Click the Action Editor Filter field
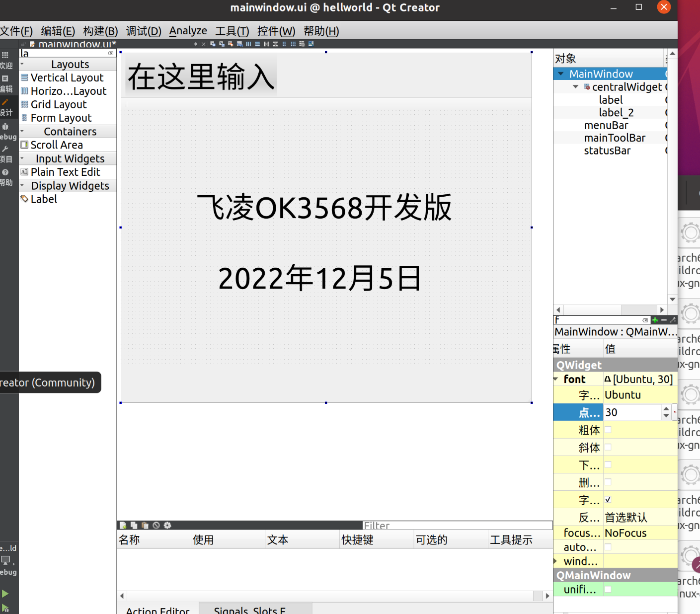 click(458, 525)
